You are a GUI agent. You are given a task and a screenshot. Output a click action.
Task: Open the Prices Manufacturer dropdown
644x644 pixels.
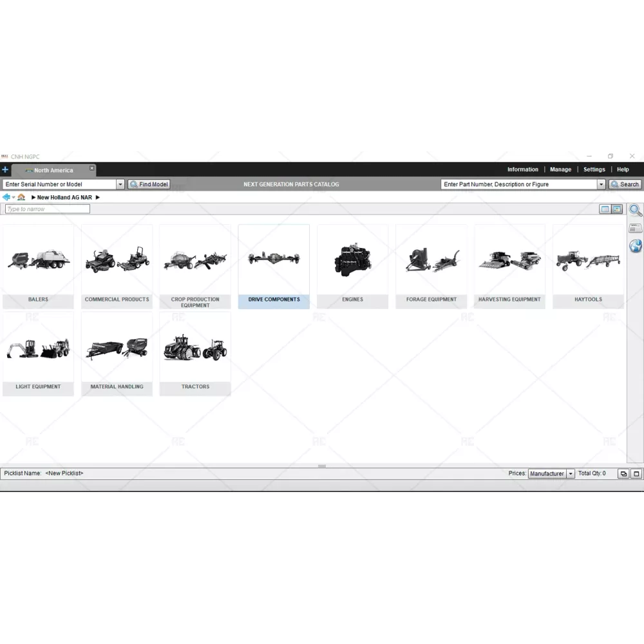[x=571, y=474]
